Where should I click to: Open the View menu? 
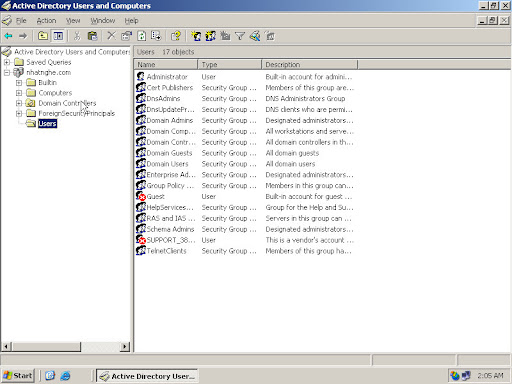point(73,21)
